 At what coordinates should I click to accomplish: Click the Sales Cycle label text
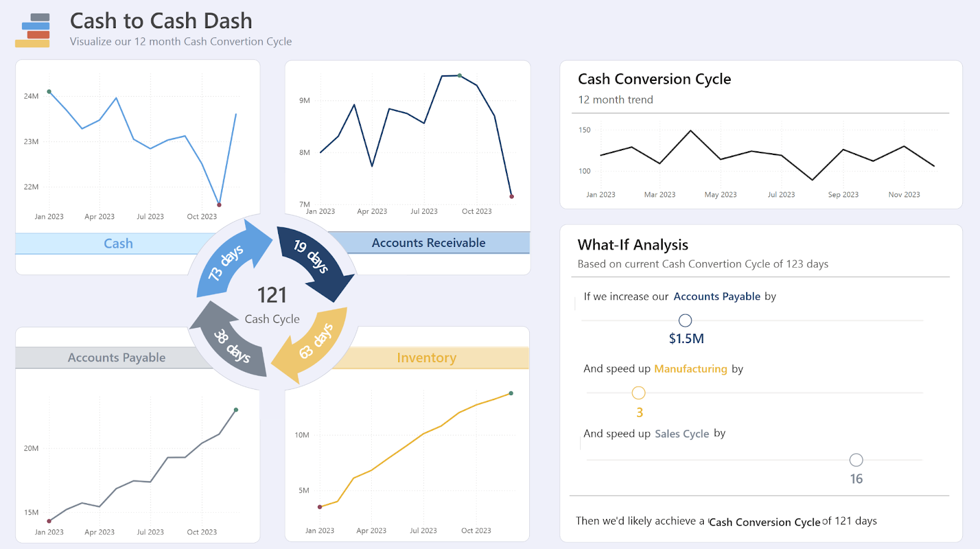(682, 433)
